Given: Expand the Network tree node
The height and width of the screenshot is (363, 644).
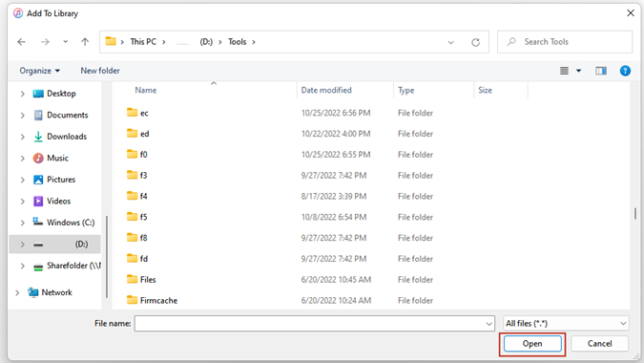Looking at the screenshot, I should (17, 292).
